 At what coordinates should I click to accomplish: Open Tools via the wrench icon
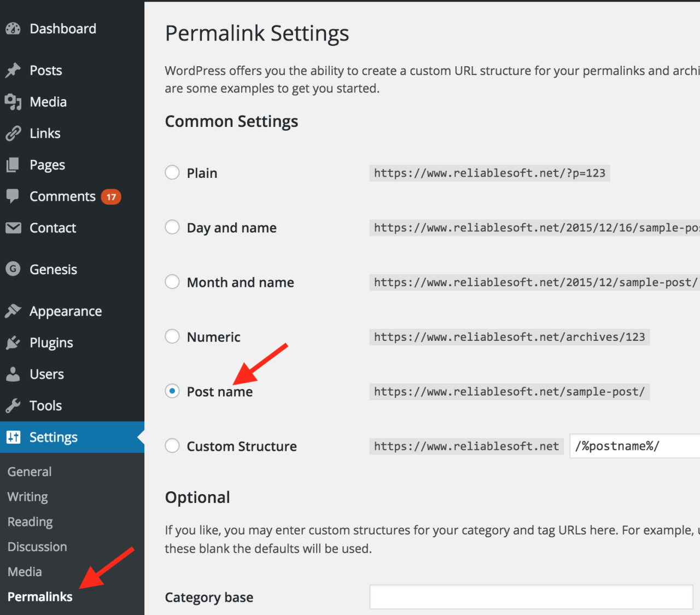pyautogui.click(x=13, y=405)
